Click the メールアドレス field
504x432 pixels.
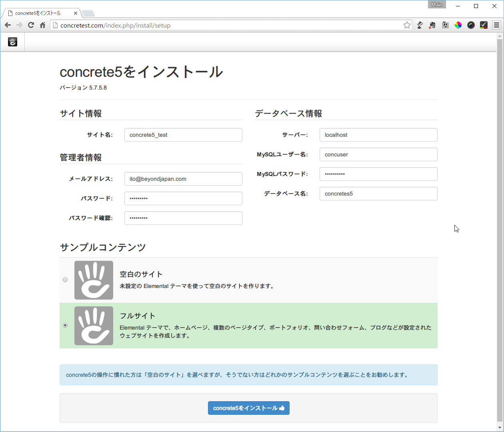183,179
